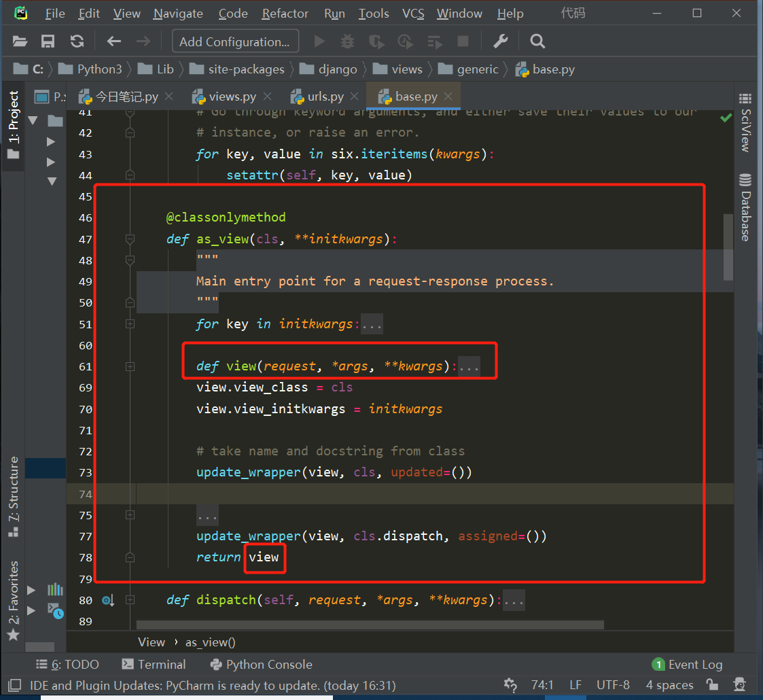This screenshot has width=763, height=700.
Task: Click the Debug bug icon
Action: tap(347, 41)
